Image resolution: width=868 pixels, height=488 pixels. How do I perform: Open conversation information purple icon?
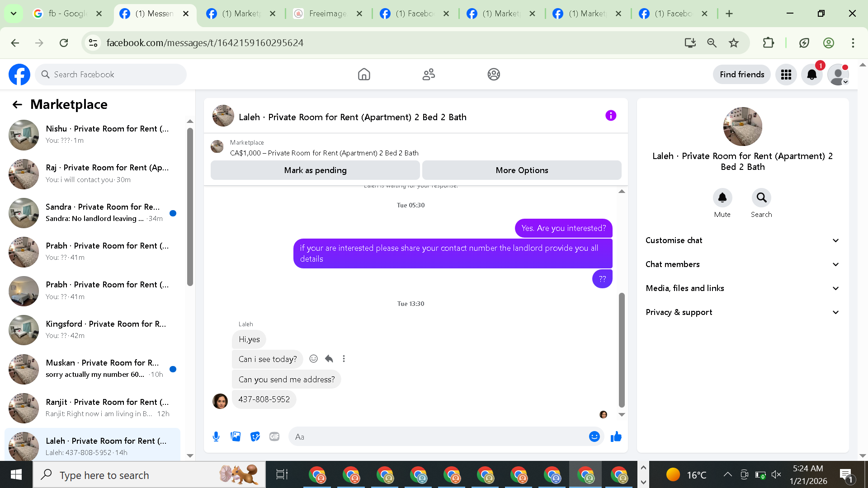610,116
